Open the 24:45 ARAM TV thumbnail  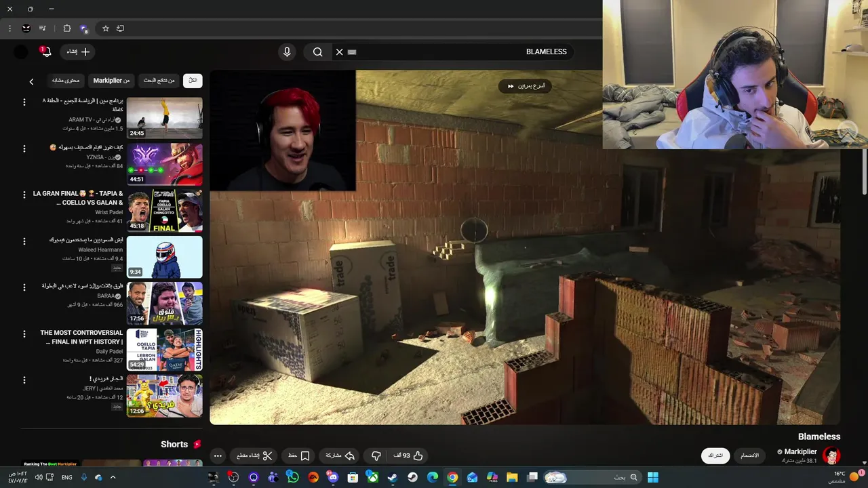coord(164,118)
